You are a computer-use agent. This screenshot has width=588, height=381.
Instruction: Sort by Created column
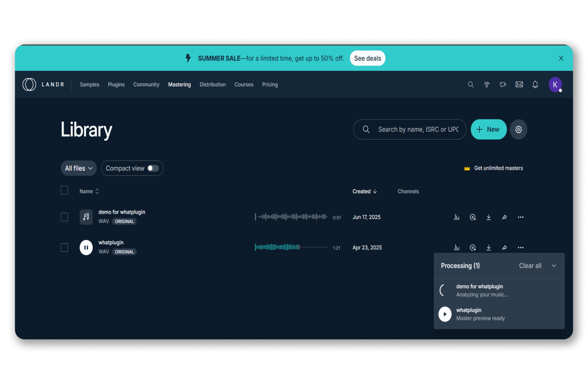365,191
